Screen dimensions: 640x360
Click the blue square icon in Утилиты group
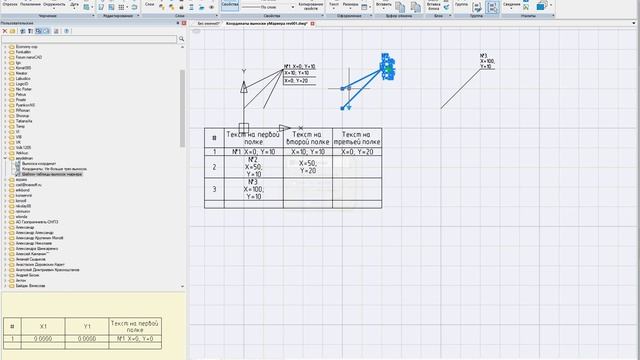[x=541, y=6]
